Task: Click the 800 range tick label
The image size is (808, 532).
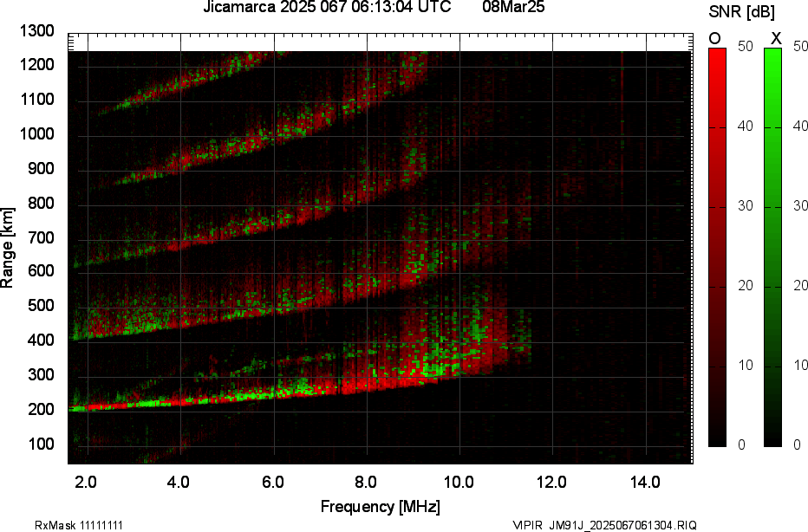Action: pyautogui.click(x=41, y=204)
